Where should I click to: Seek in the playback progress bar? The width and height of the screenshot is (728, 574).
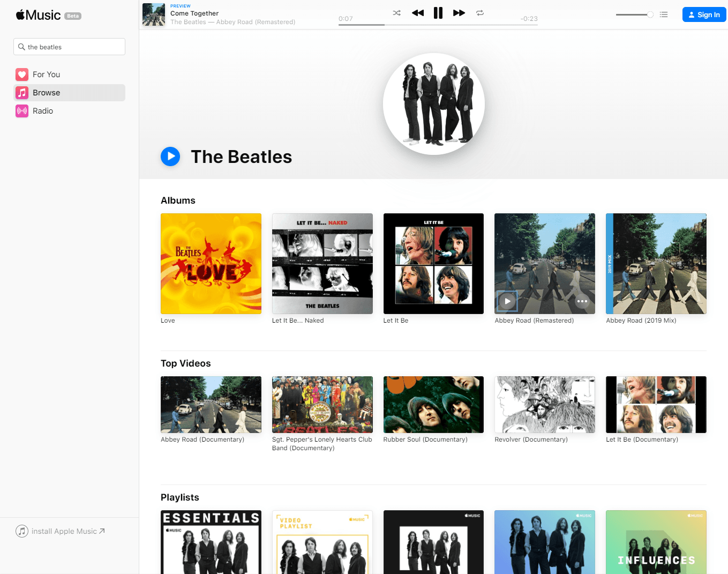438,25
